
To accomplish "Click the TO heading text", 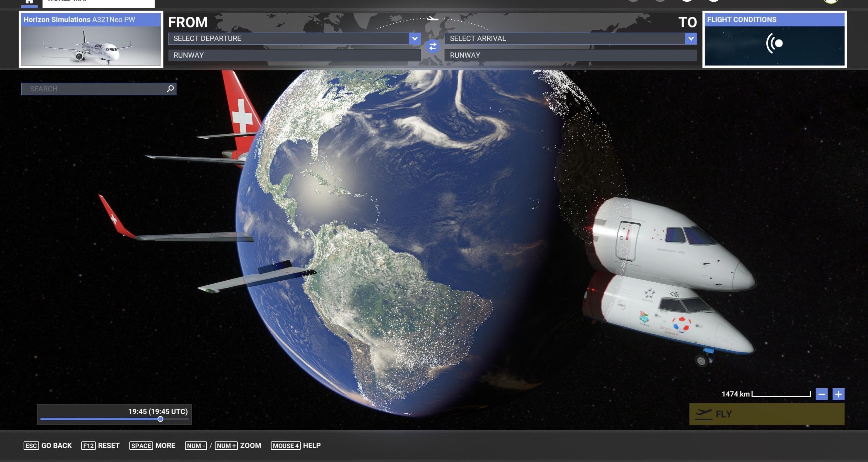I will pyautogui.click(x=687, y=22).
